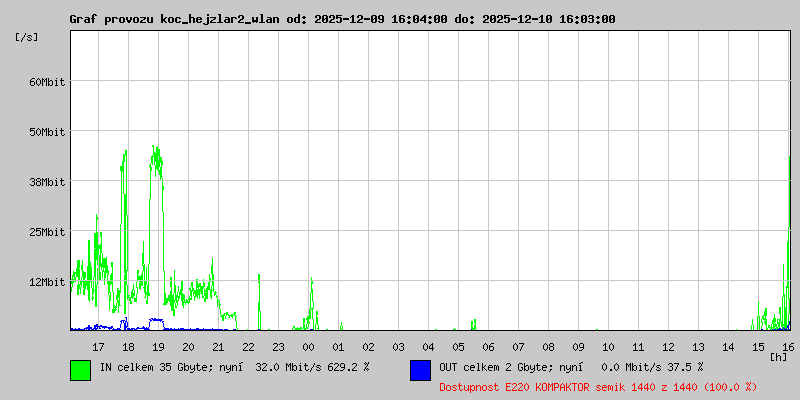Click the '[h]' hour unit label
The width and height of the screenshot is (800, 400).
(x=779, y=357)
